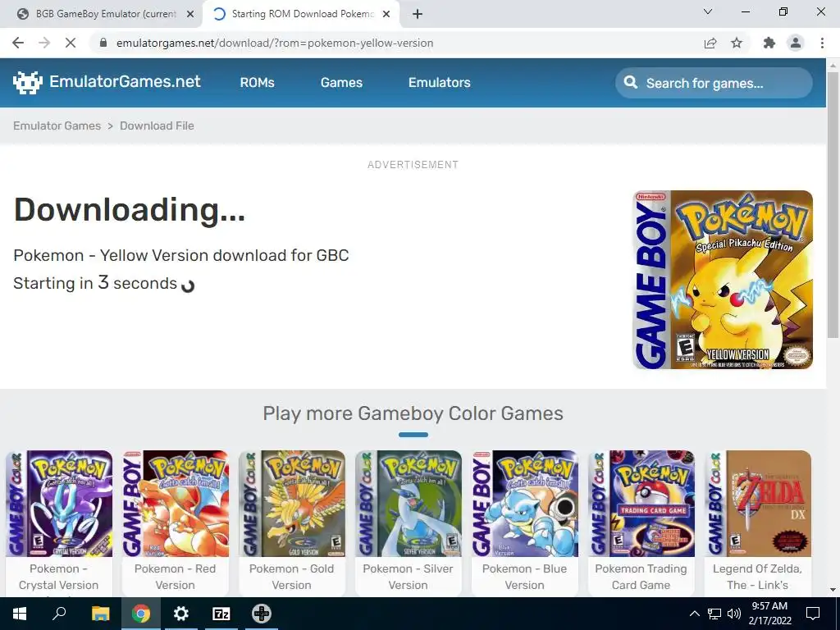Stop page loading with the X button

point(71,43)
